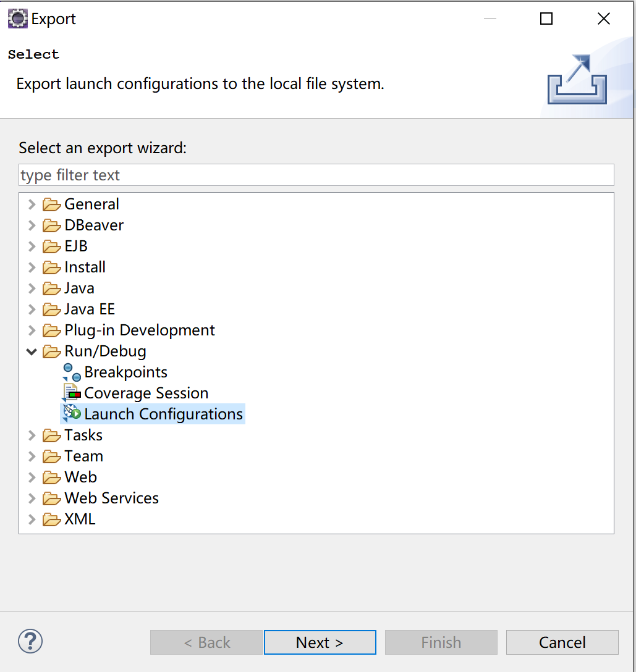Expand the Web category
The width and height of the screenshot is (636, 672).
pyautogui.click(x=32, y=477)
